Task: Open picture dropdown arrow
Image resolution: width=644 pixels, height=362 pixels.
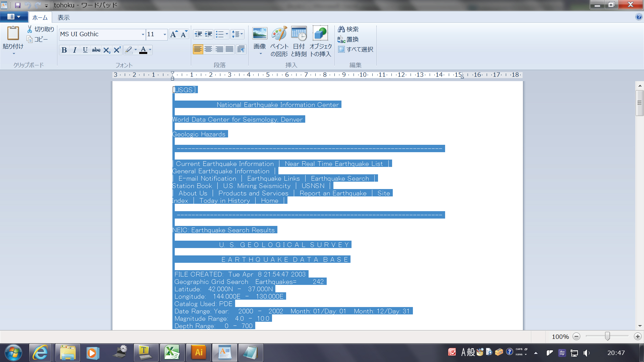Action: 260,54
